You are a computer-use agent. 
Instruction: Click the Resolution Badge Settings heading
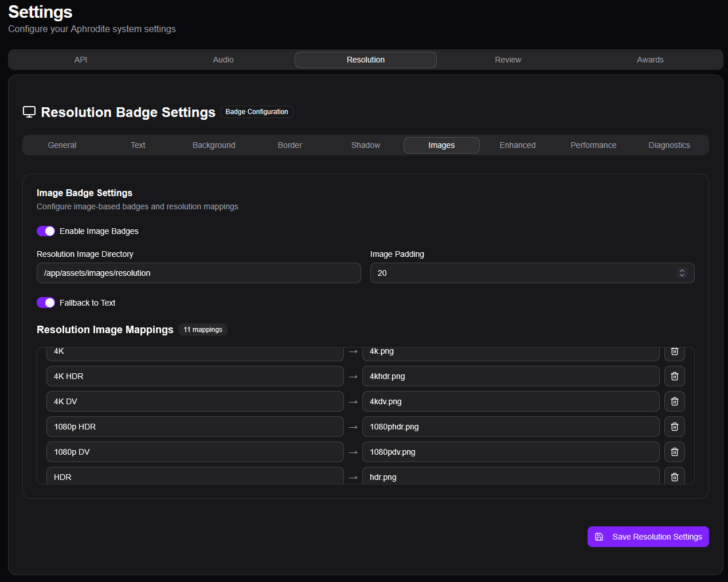tap(128, 112)
